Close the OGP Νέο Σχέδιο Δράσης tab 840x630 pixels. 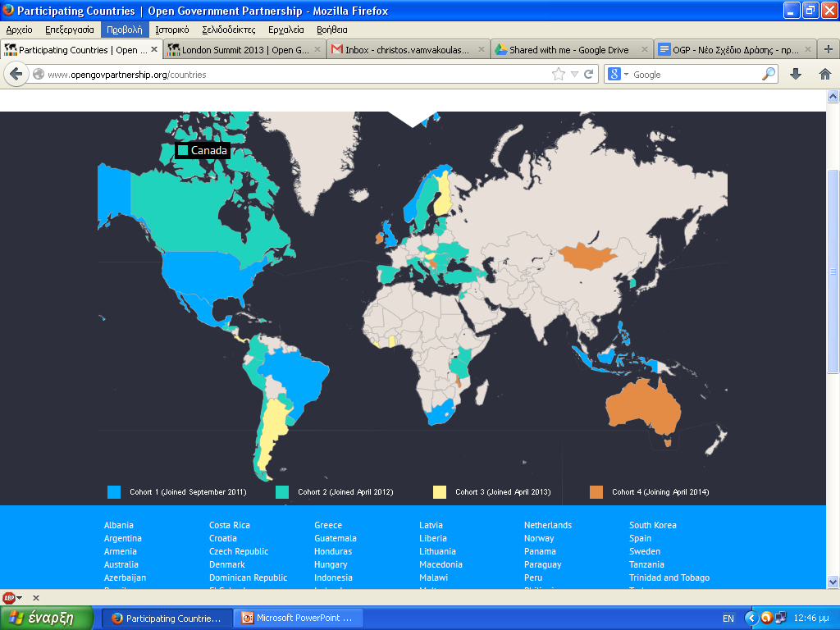coord(808,49)
